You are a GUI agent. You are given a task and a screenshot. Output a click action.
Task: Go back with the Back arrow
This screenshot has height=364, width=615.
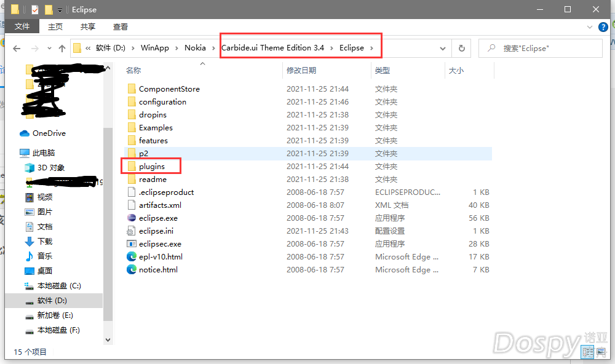click(x=17, y=49)
